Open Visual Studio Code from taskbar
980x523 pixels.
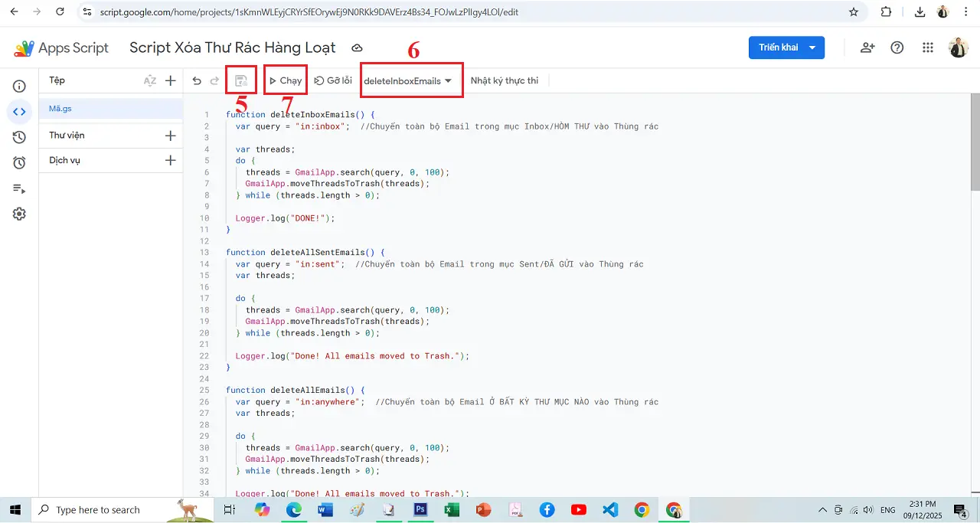(x=610, y=509)
